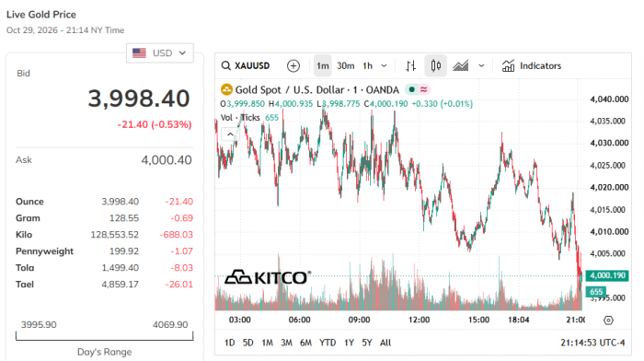Click the Vol · Ticks indicator legend
This screenshot has width=644, height=361.
tap(240, 118)
